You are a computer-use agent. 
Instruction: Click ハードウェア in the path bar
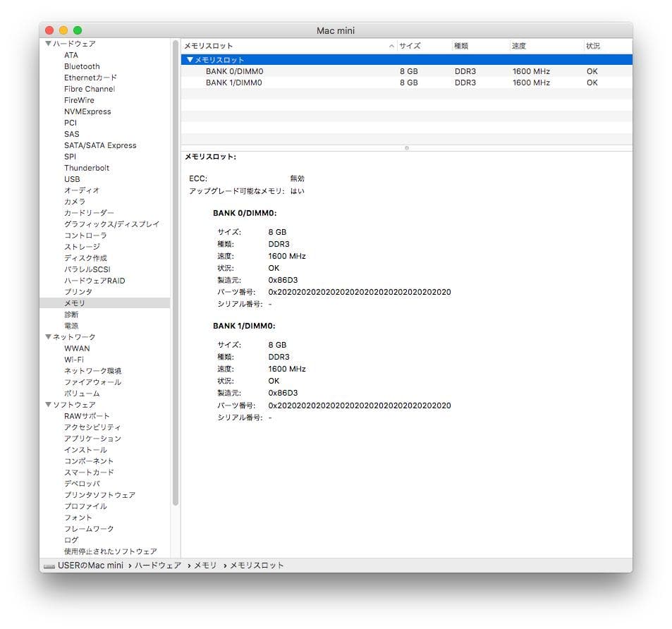point(158,566)
